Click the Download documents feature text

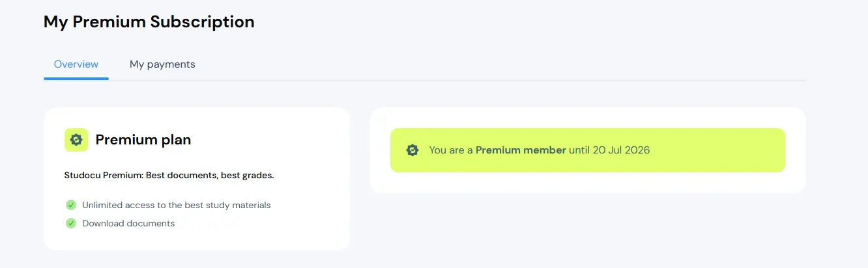(x=128, y=223)
